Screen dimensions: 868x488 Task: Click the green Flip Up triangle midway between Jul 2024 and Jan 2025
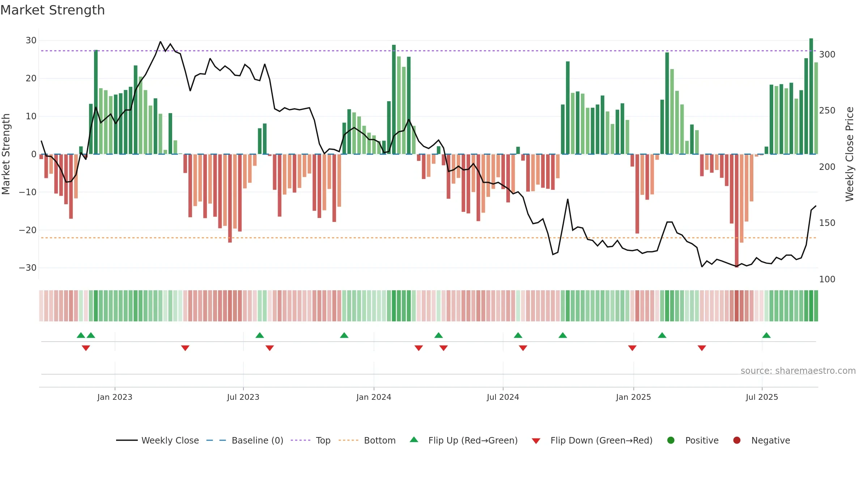(x=563, y=335)
